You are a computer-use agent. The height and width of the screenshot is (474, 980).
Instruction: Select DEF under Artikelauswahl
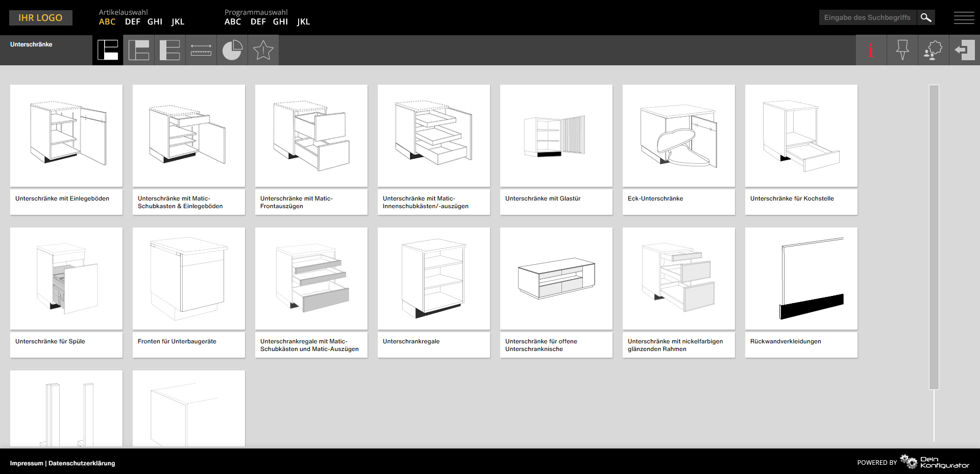click(132, 22)
